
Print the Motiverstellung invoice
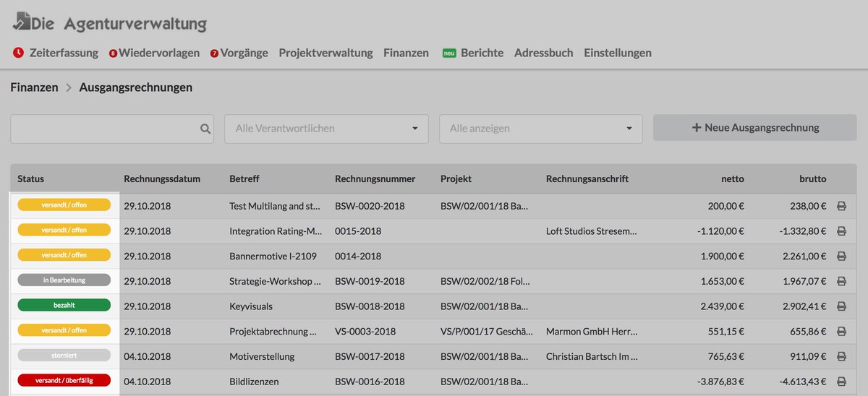click(841, 356)
